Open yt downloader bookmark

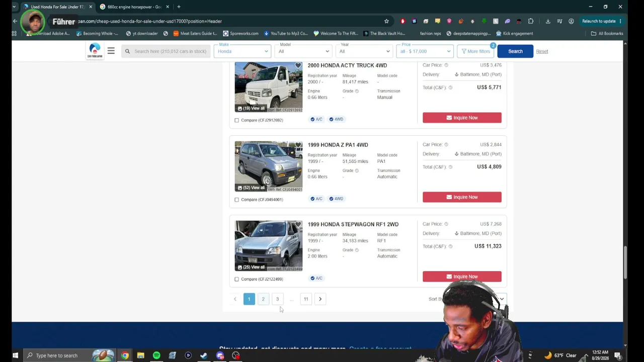(142, 34)
